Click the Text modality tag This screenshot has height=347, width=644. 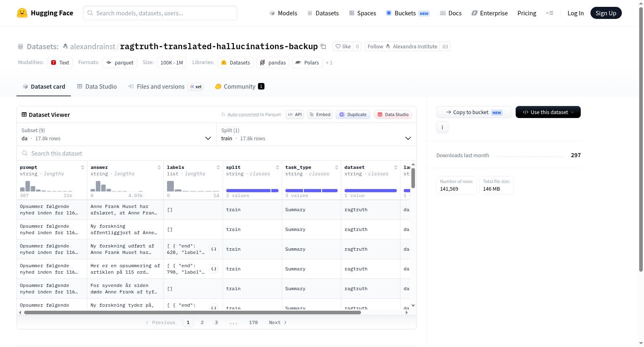60,62
